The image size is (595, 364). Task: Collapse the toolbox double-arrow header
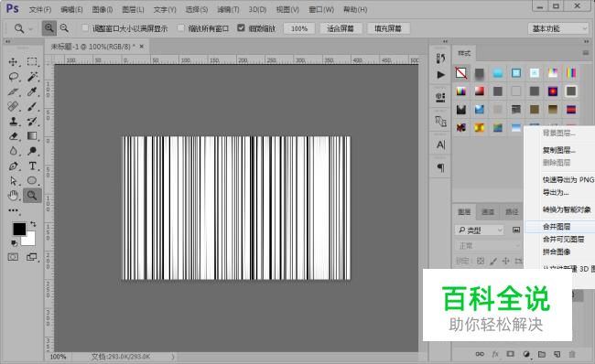[x=8, y=41]
